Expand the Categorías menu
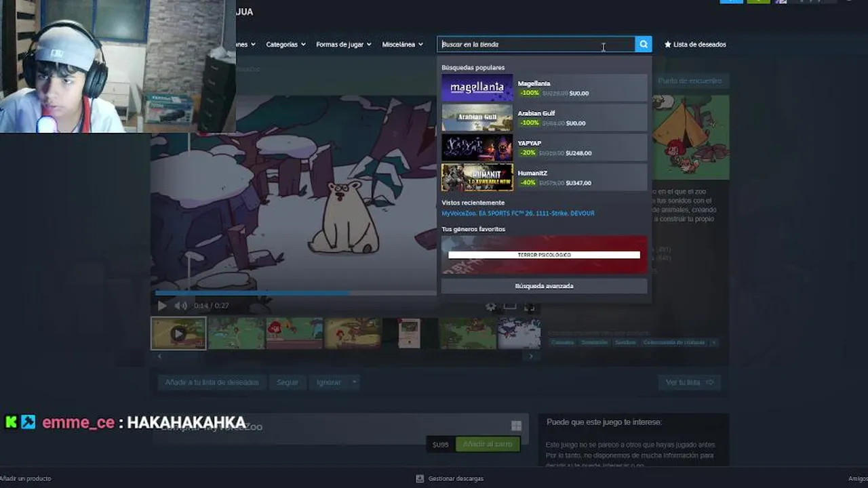 click(285, 44)
